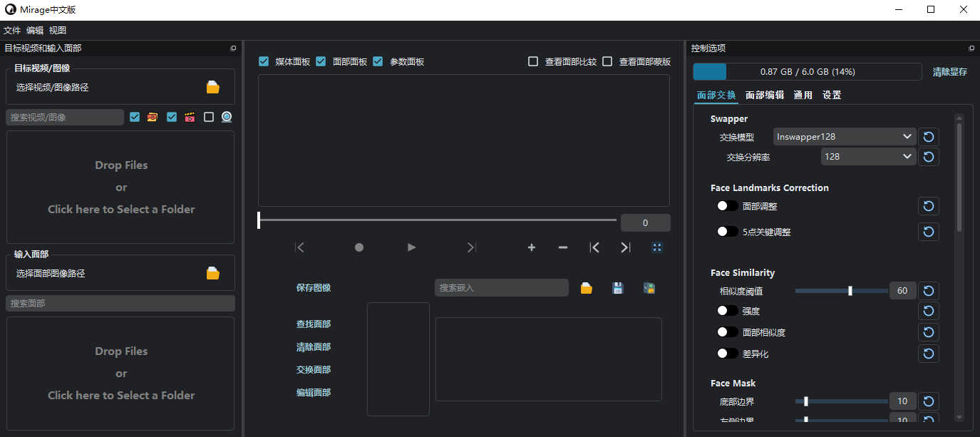Screen dimensions: 980x437
Task: Open input face folder via folder icon
Action: 212,273
